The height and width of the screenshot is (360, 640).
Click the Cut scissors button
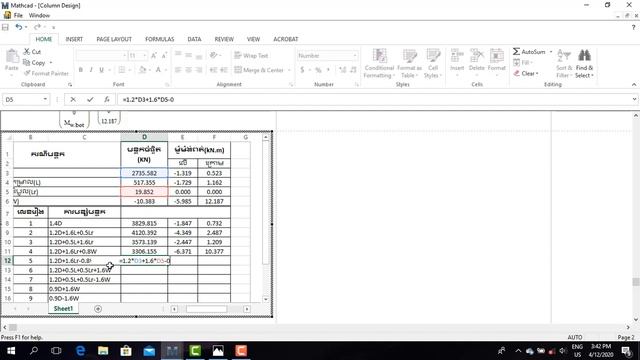[x=32, y=52]
